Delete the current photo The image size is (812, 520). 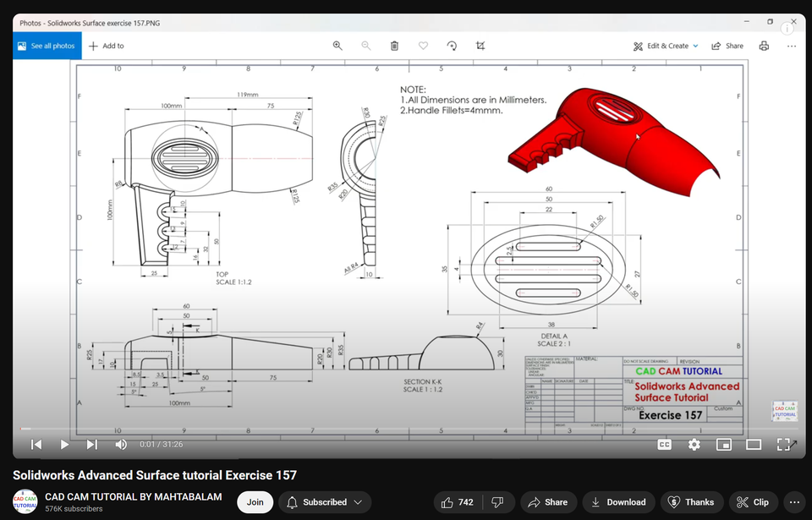(394, 46)
